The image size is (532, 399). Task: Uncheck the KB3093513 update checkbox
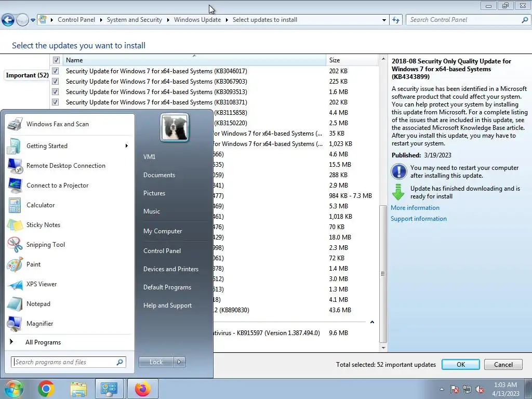[x=55, y=91]
